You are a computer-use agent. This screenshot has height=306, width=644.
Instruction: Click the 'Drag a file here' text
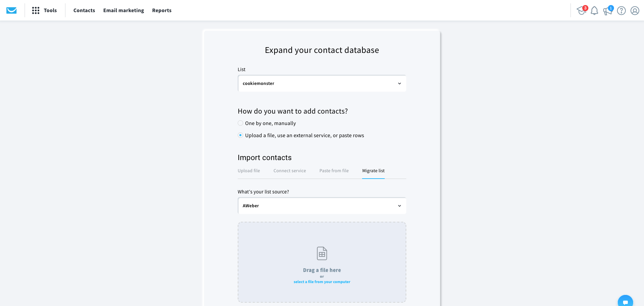point(322,270)
